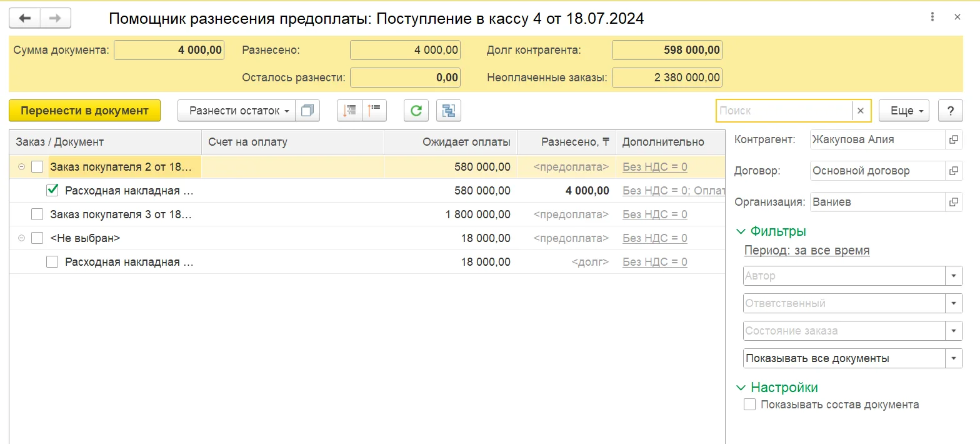Open help with the question mark button
The height and width of the screenshot is (444, 980).
point(951,111)
